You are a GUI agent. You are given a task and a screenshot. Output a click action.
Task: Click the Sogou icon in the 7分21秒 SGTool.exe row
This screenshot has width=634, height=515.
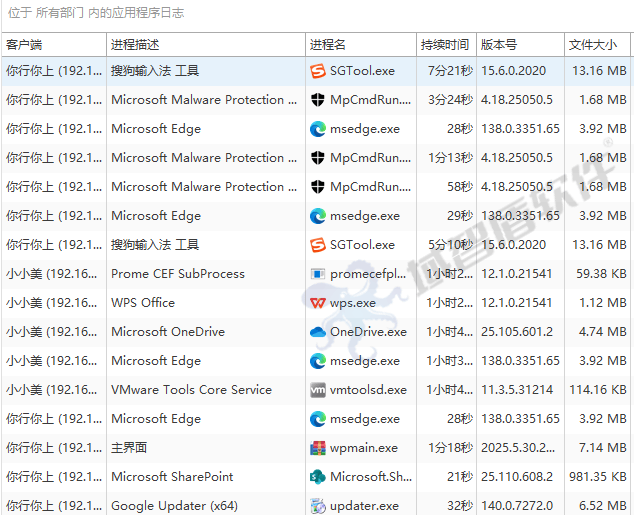(318, 71)
